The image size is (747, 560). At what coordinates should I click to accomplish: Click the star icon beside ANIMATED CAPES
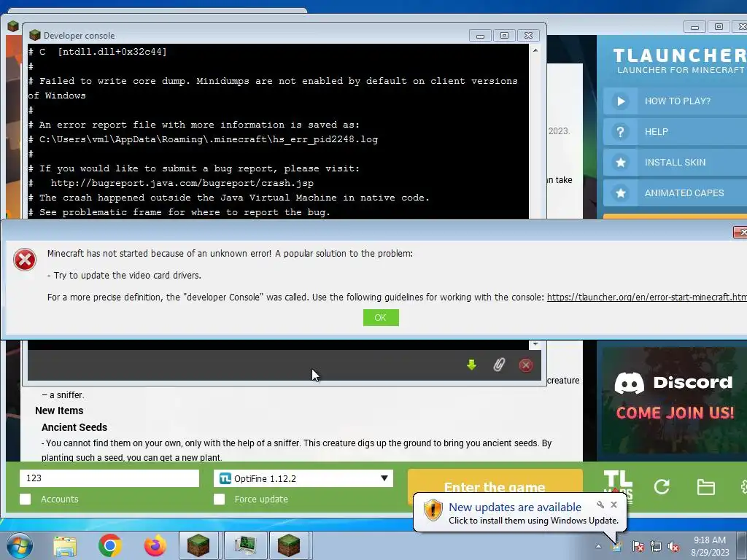pos(621,192)
